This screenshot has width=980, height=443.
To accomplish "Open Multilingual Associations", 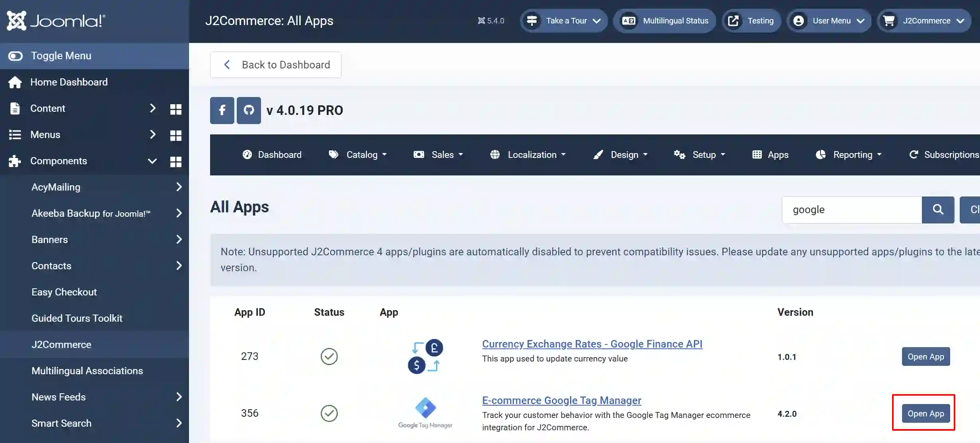I will pos(87,371).
